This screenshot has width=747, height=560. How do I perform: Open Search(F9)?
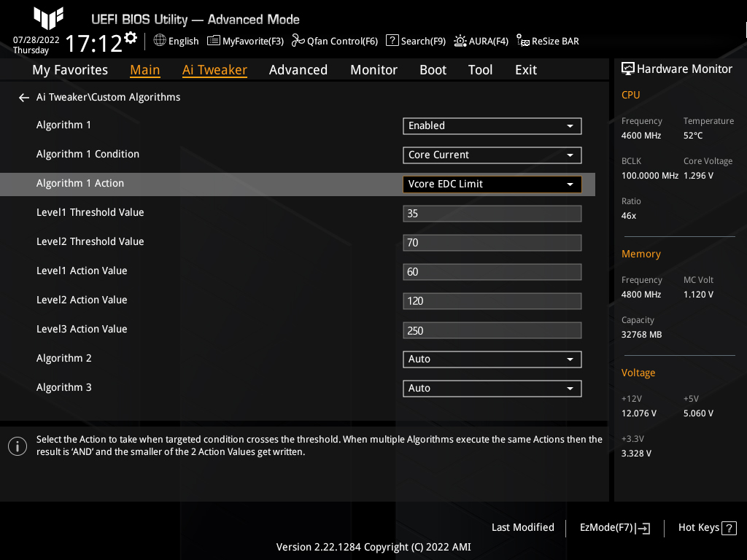pyautogui.click(x=415, y=41)
